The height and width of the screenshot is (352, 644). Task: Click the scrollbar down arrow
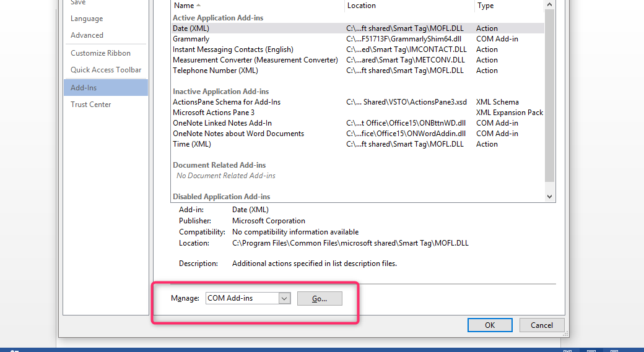point(549,197)
